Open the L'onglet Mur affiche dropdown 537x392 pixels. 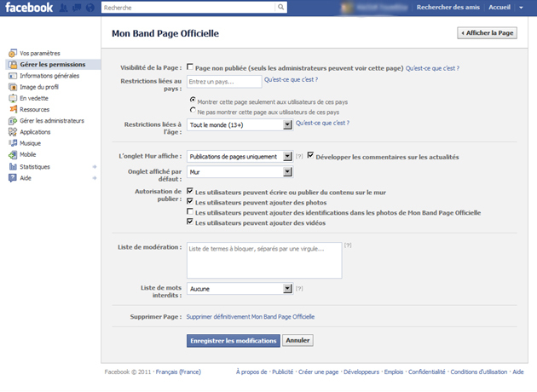point(240,157)
